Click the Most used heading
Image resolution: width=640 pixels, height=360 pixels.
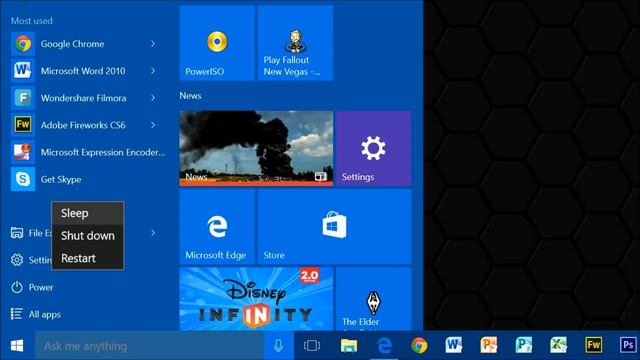(x=31, y=21)
